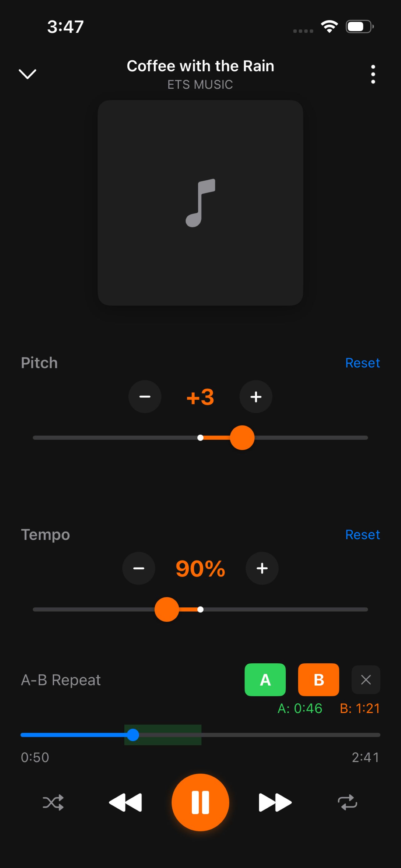Lower tempo with the minus button
The image size is (401, 868).
click(x=139, y=568)
